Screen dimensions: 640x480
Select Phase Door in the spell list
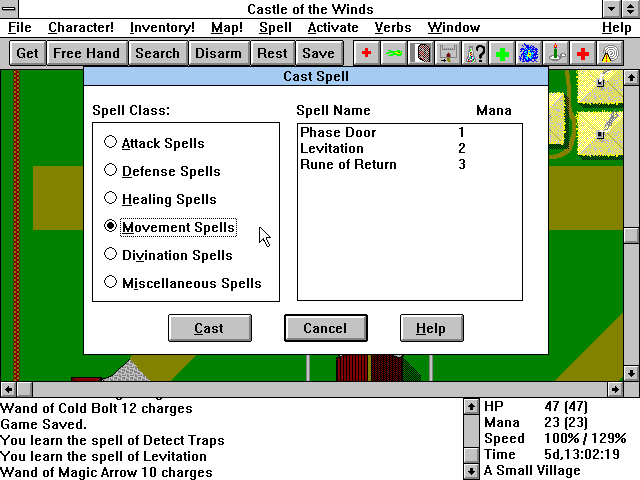(409, 132)
